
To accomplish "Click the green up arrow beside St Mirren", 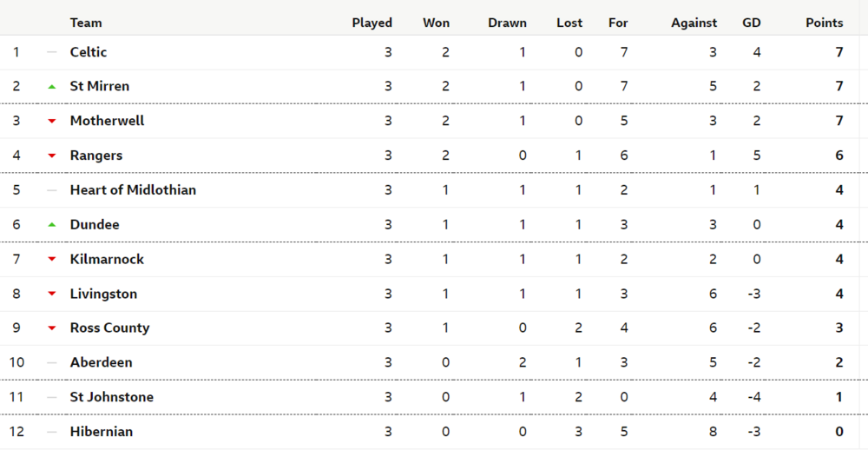I will pyautogui.click(x=52, y=87).
